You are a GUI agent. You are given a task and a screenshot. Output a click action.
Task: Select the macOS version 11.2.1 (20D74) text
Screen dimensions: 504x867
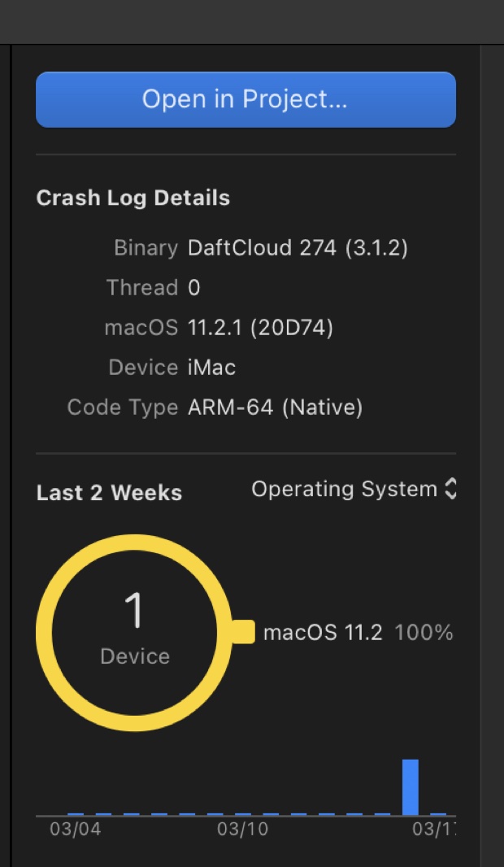pos(260,328)
